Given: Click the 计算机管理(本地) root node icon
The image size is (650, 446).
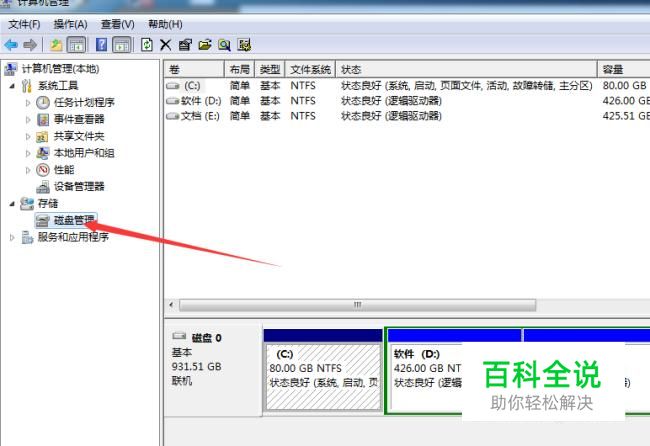Looking at the screenshot, I should (x=11, y=69).
